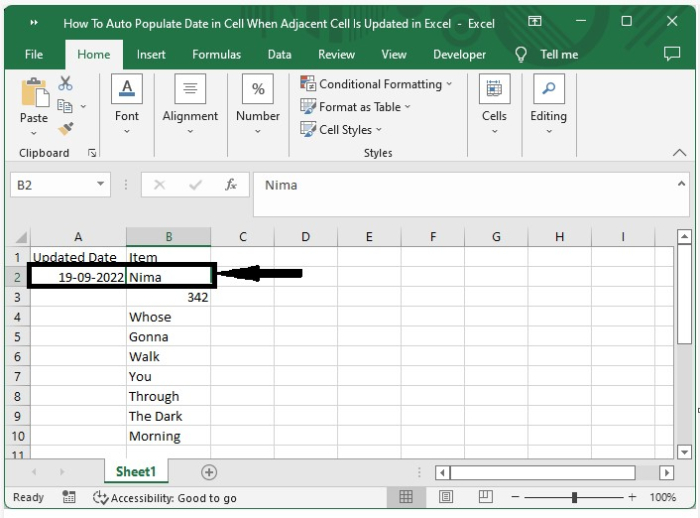
Task: Open the Name Box dropdown arrow
Action: coord(101,185)
